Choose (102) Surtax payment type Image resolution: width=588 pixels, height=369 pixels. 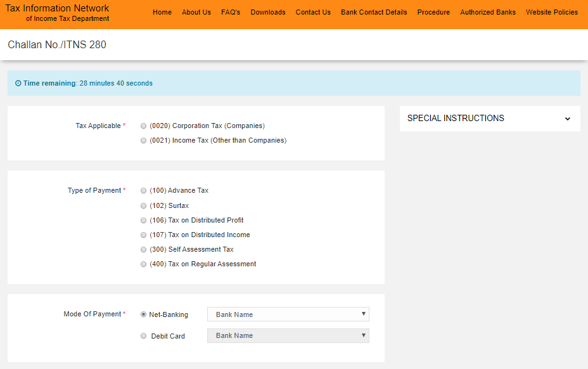(x=143, y=205)
